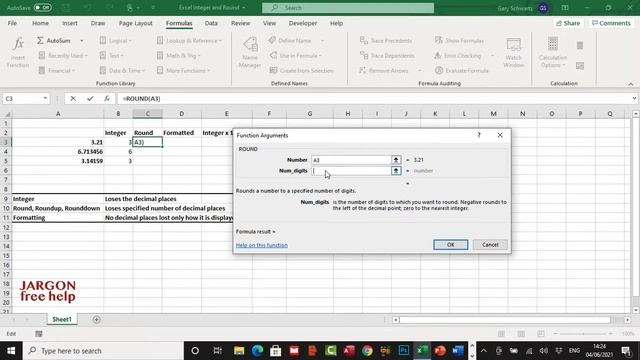Viewport: 640px width, 360px height.
Task: Select column D header
Action: coord(181,114)
